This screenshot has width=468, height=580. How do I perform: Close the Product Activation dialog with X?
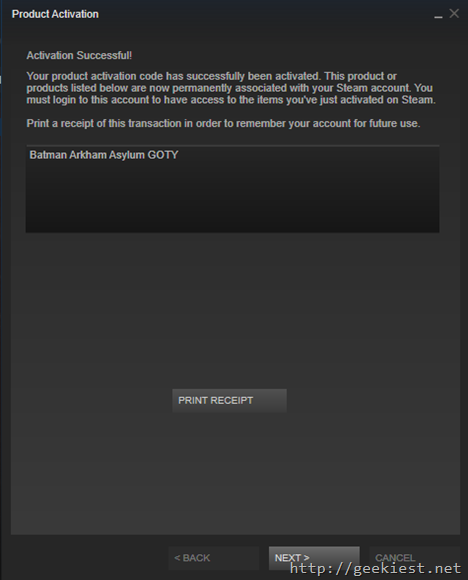pyautogui.click(x=454, y=14)
